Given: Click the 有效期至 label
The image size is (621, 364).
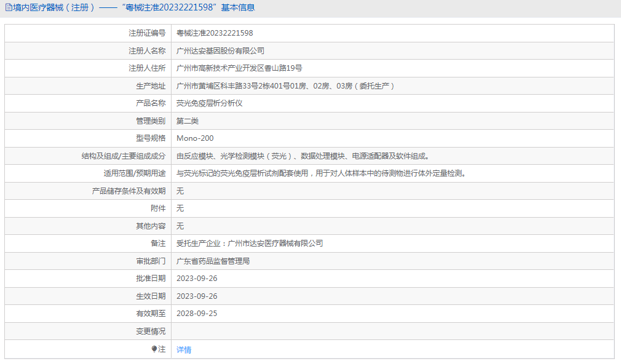Looking at the screenshot, I should coord(151,314).
